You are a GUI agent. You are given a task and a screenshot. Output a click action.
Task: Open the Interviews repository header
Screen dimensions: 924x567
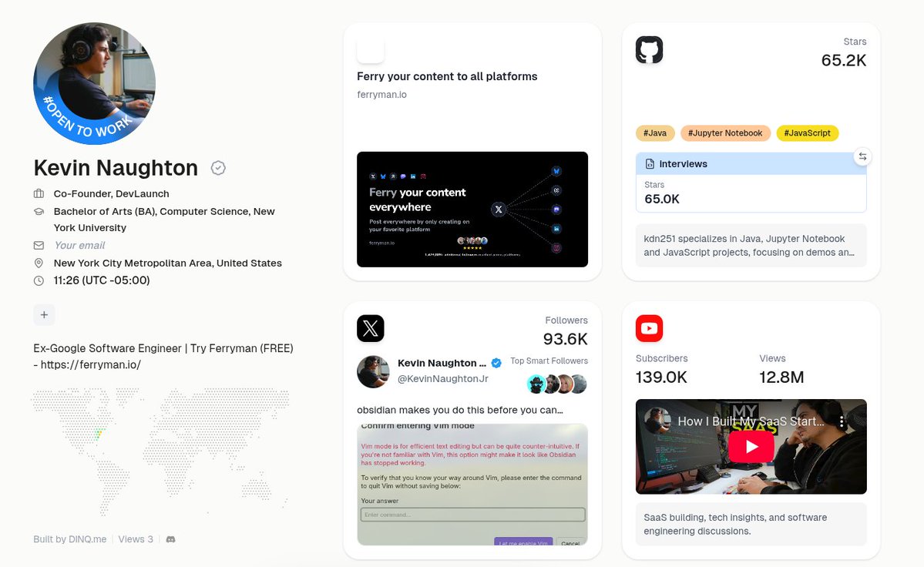click(751, 164)
